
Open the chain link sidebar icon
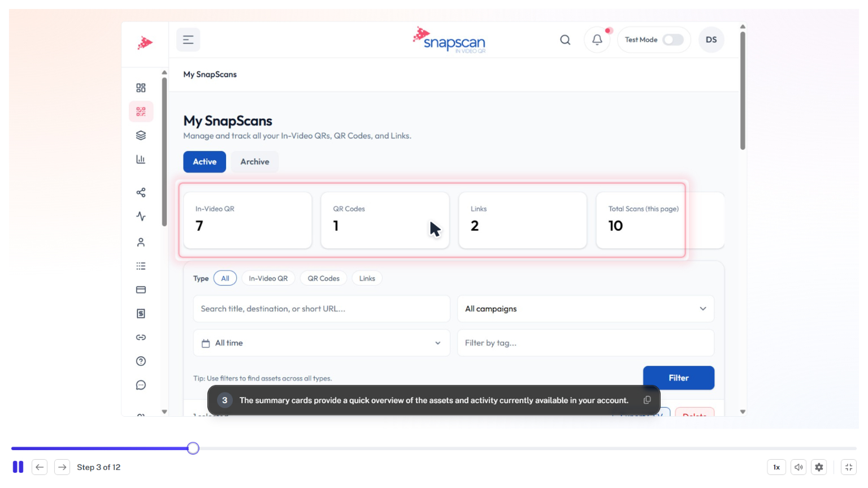tap(141, 337)
